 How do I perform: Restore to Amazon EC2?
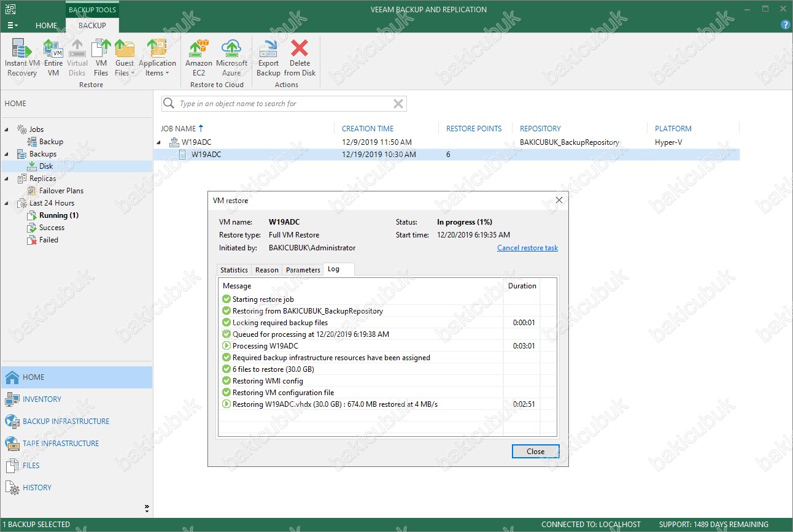[x=199, y=58]
